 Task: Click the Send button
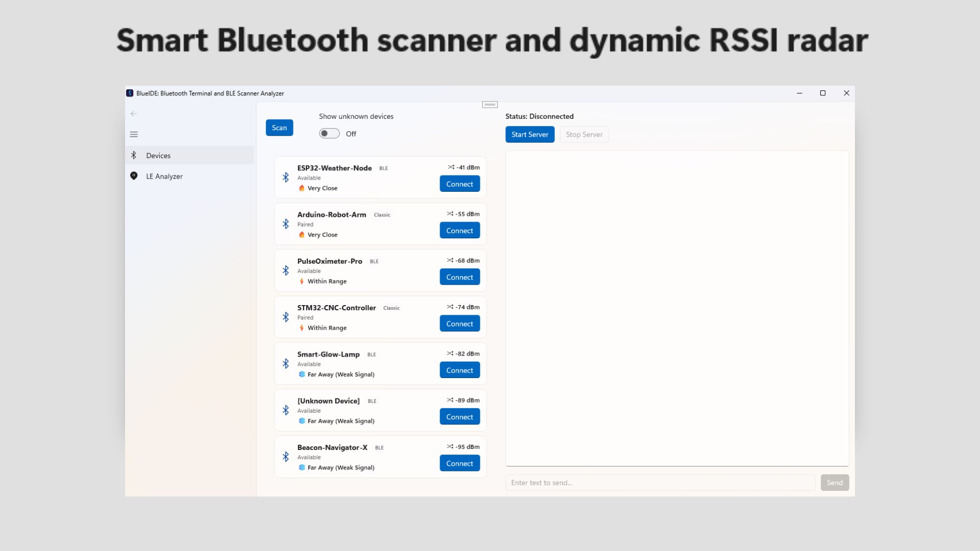pyautogui.click(x=835, y=483)
